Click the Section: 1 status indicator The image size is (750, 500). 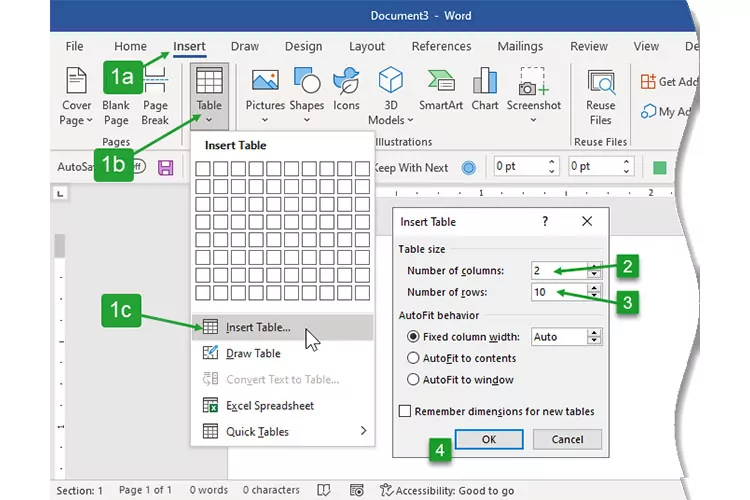point(79,490)
